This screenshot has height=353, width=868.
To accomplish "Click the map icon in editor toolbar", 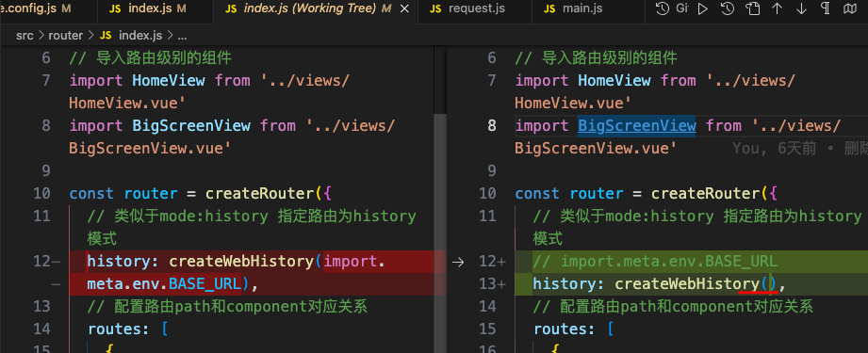I will click(850, 8).
